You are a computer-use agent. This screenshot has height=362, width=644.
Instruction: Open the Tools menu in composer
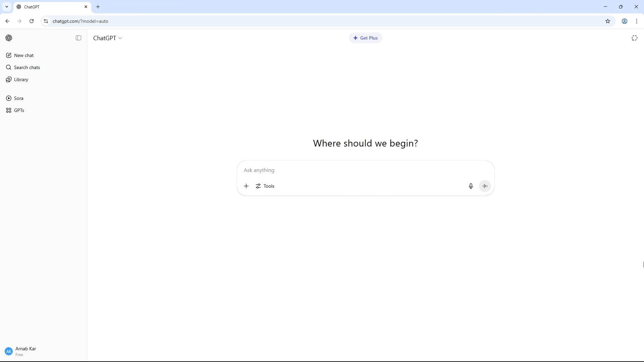[x=265, y=186]
